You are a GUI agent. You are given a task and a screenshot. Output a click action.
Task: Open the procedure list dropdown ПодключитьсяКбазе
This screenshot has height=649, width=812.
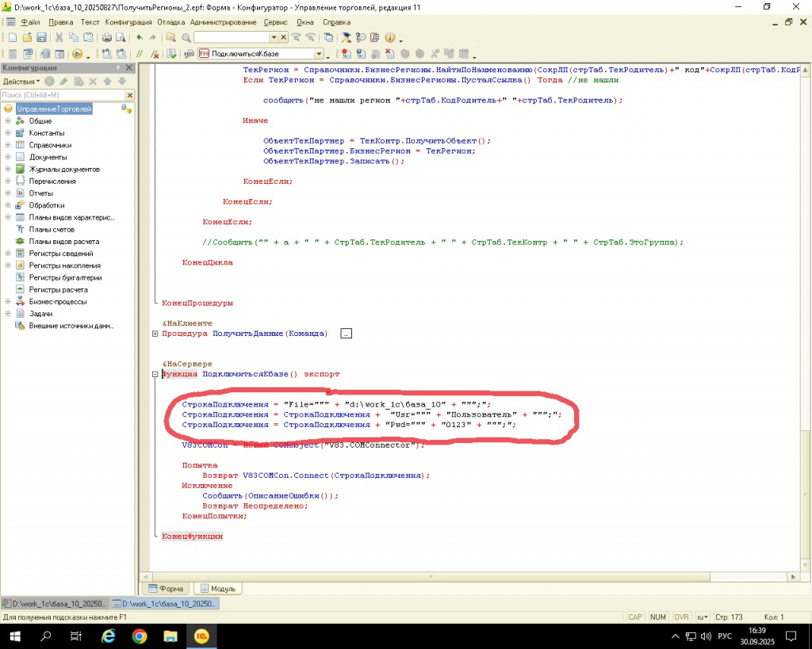point(319,54)
